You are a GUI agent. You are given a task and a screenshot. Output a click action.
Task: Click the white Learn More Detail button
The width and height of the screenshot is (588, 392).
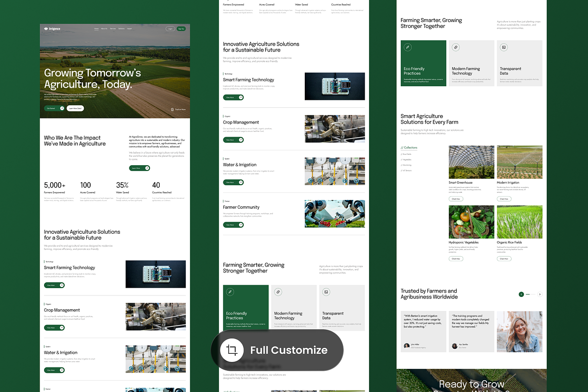(75, 108)
